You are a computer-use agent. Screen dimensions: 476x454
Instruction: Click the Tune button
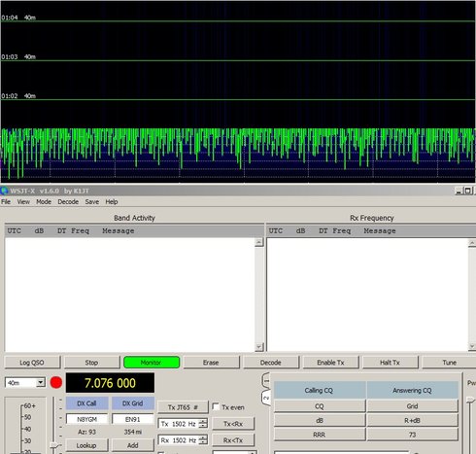[450, 363]
